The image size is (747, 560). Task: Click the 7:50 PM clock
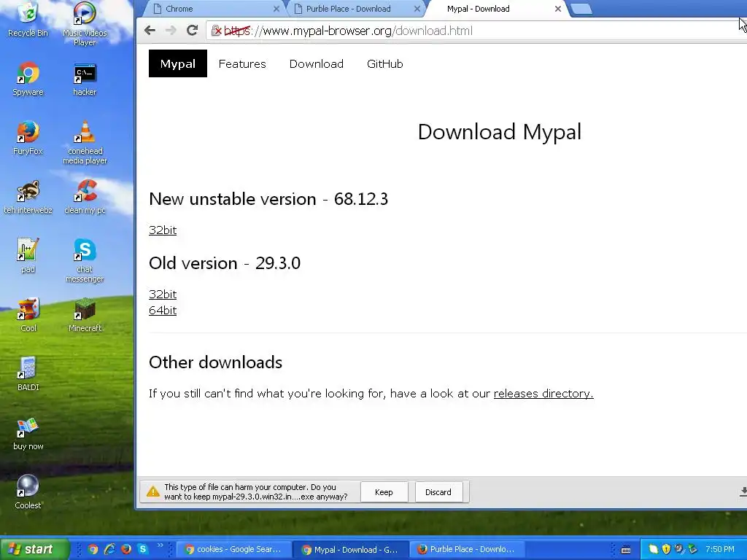[x=720, y=549]
